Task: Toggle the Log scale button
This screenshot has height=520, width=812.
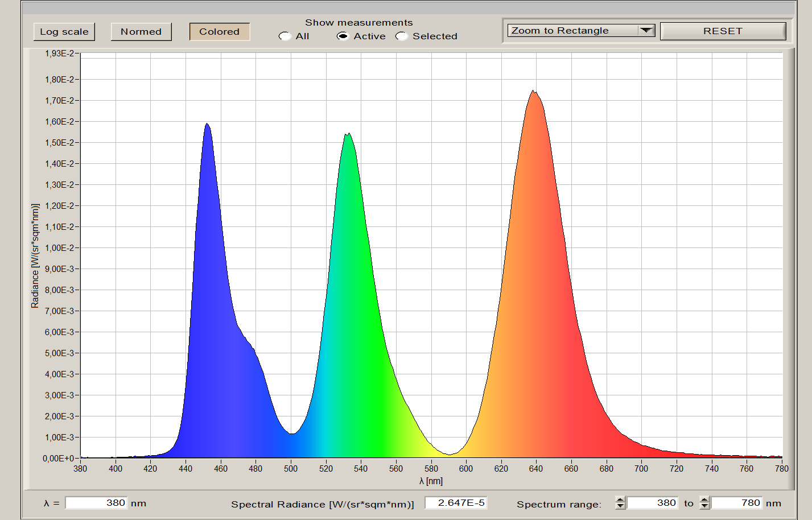Action: click(x=64, y=32)
